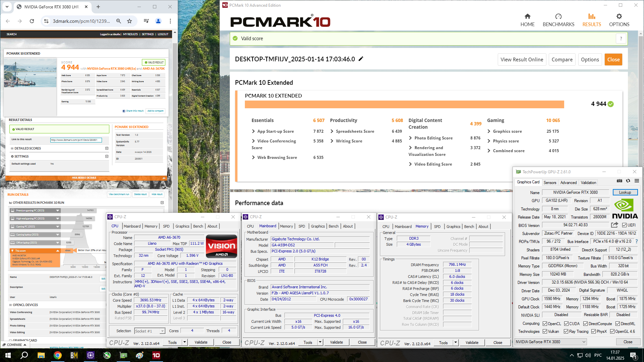Image resolution: width=644 pixels, height=362 pixels.
Task: Open Windows taskbar search
Action: 24,355
